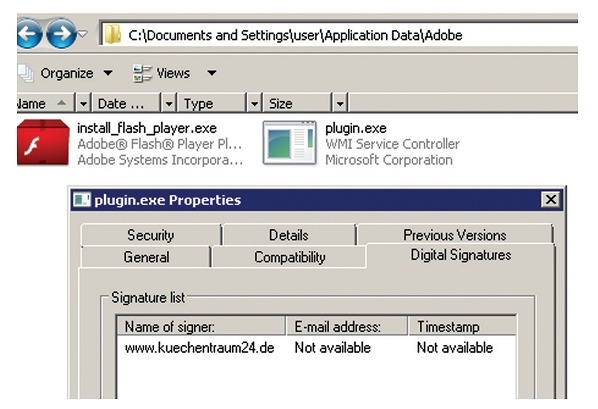Image resolution: width=598 pixels, height=409 pixels.
Task: Select the plugin.exe file name
Action: 355,128
